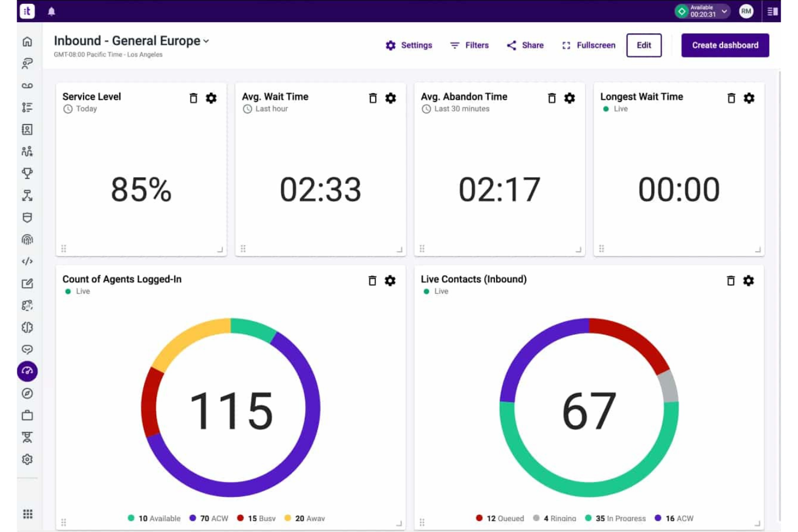Image resolution: width=798 pixels, height=532 pixels.
Task: Open the Teams icon in the left sidebar
Action: [x=27, y=151]
